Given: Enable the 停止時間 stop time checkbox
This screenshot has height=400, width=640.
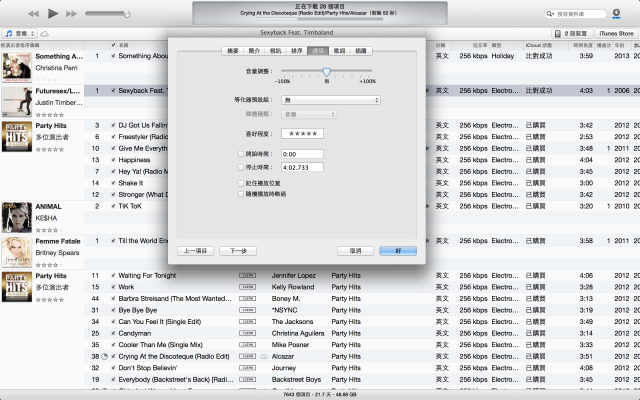Looking at the screenshot, I should point(241,167).
